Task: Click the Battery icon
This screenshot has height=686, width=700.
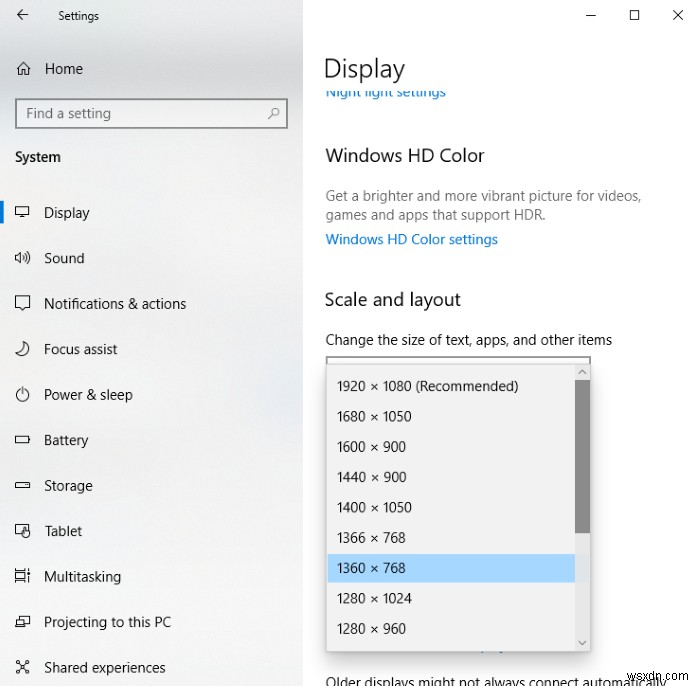Action: 22,440
